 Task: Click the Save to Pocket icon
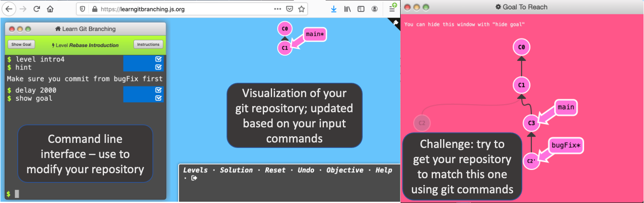click(289, 9)
